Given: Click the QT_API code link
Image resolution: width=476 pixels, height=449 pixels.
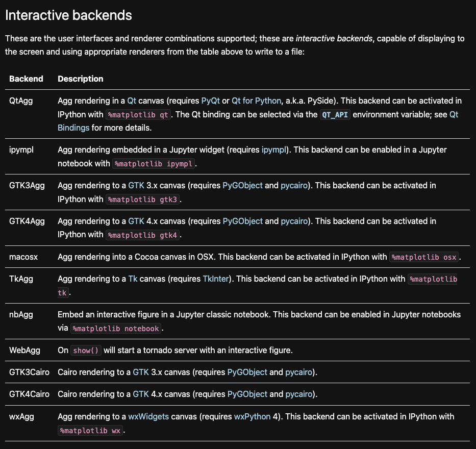Looking at the screenshot, I should tap(335, 115).
